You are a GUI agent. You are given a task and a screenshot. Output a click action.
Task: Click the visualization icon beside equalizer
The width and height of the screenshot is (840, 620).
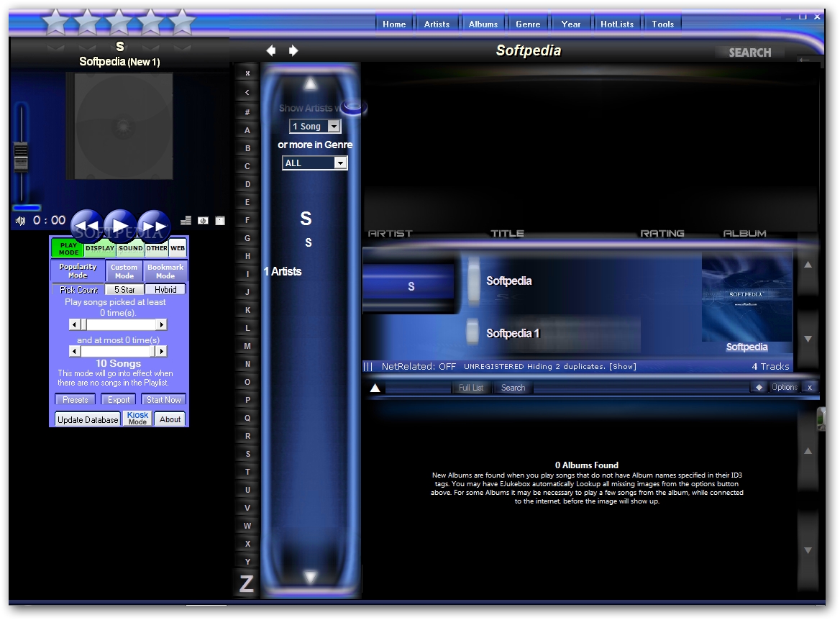coord(203,220)
